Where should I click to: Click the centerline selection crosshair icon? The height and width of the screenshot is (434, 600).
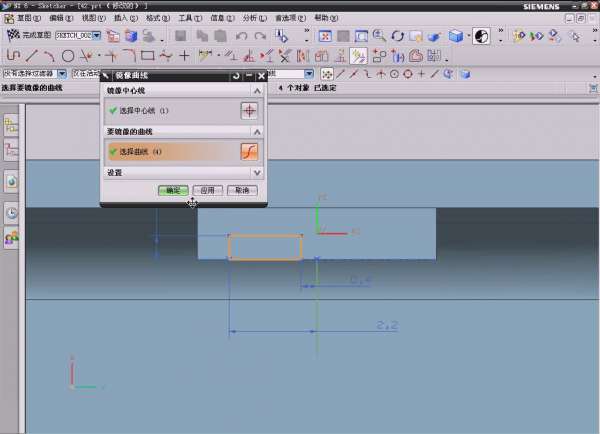(x=249, y=111)
